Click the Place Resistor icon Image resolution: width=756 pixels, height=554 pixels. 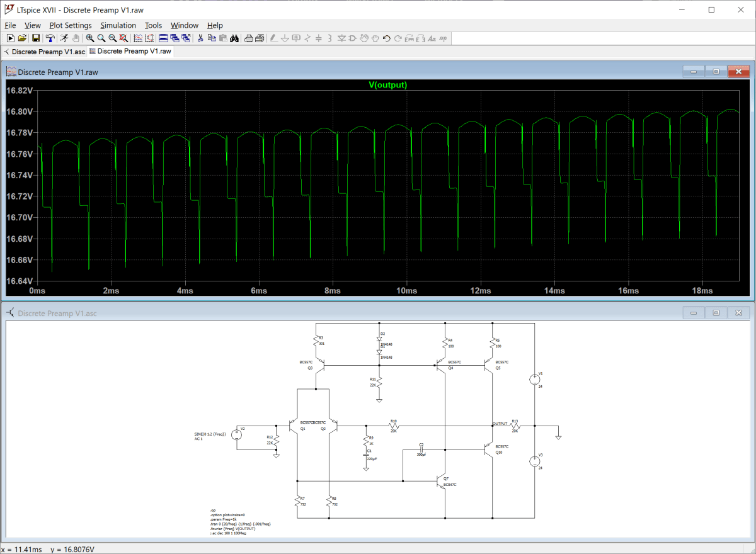click(x=308, y=38)
